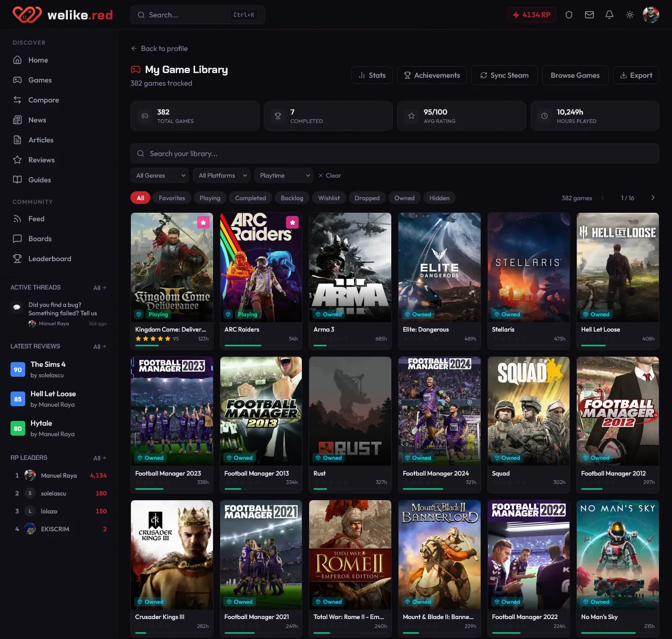Switch to the Completed games tab
This screenshot has width=672, height=639.
pyautogui.click(x=250, y=198)
